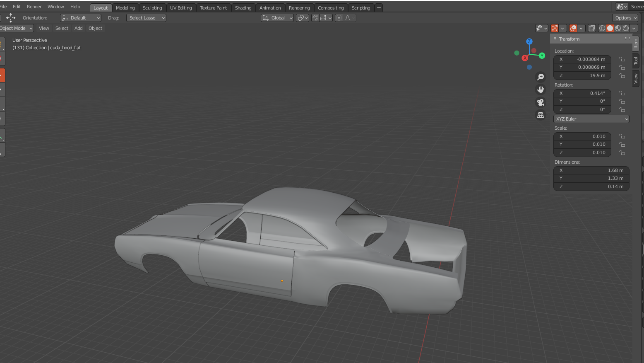Image resolution: width=644 pixels, height=363 pixels.
Task: Open the XYZ Euler rotation mode dropdown
Action: (591, 119)
